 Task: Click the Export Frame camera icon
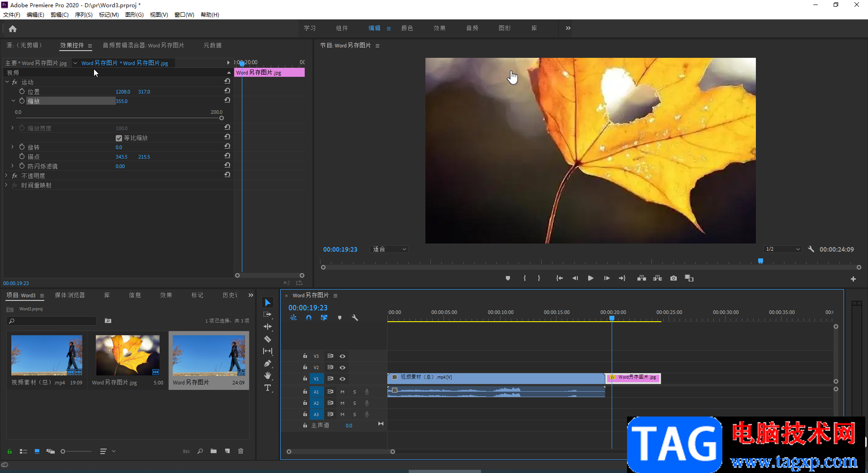(x=674, y=278)
